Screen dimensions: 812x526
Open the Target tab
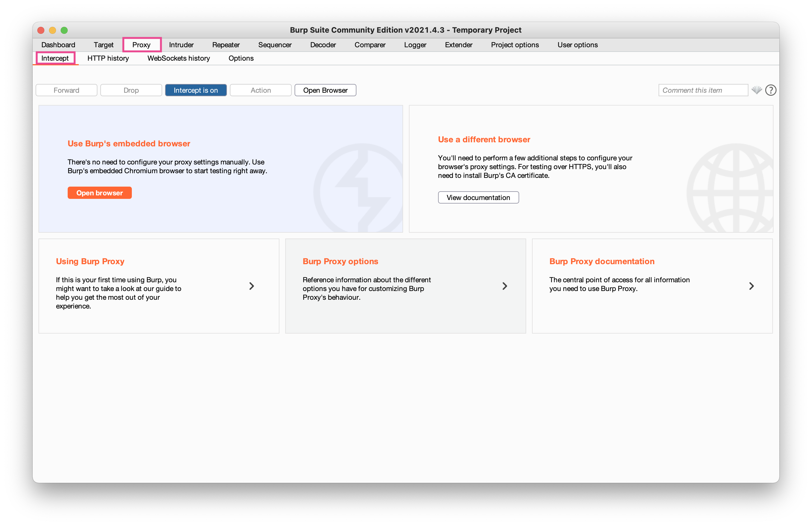103,45
